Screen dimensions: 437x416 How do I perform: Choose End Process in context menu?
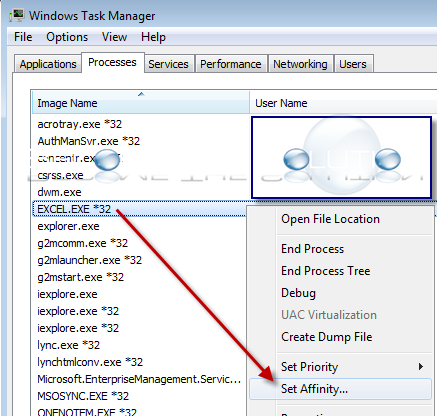[x=340, y=249]
